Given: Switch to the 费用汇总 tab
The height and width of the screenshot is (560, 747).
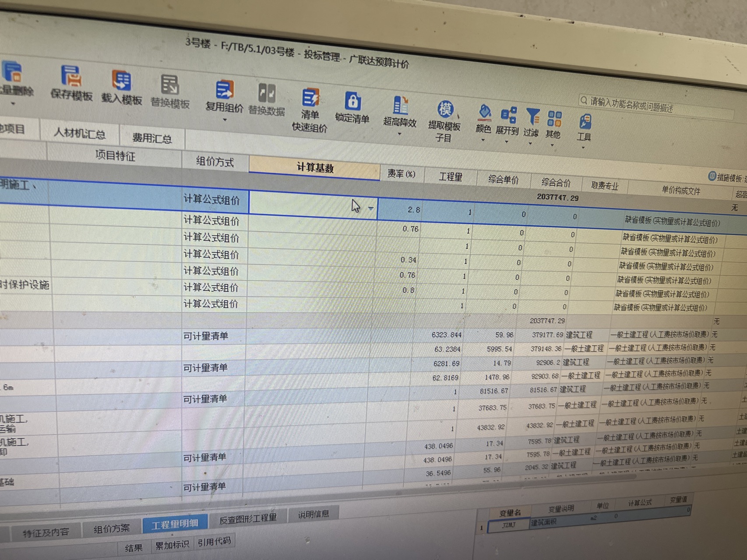Looking at the screenshot, I should coord(152,138).
